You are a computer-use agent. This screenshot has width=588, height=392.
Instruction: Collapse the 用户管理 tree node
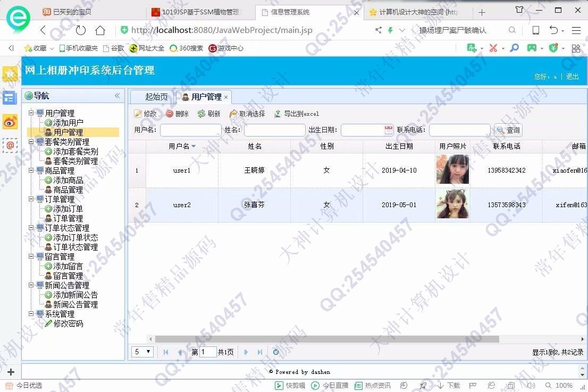(x=31, y=113)
